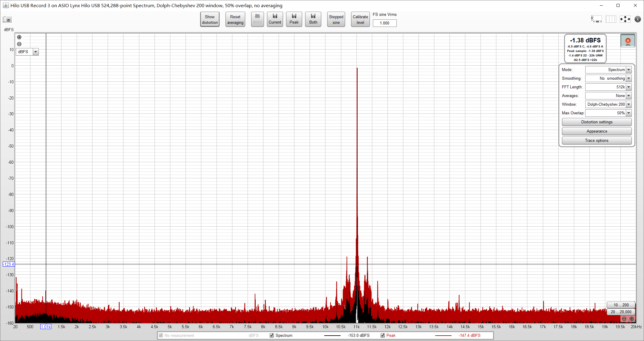Click the -1.38 dBFS level readout

585,40
